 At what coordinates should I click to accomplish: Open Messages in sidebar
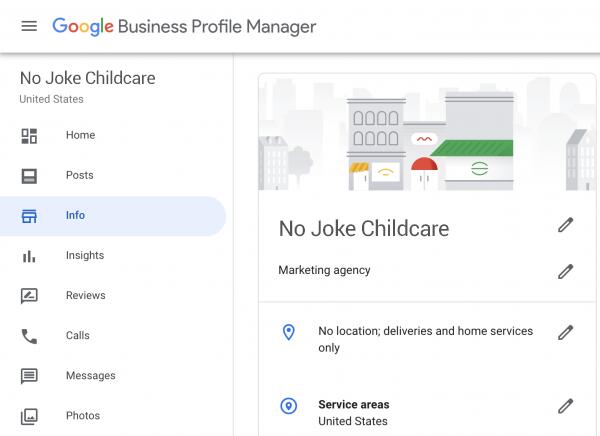[x=91, y=375]
